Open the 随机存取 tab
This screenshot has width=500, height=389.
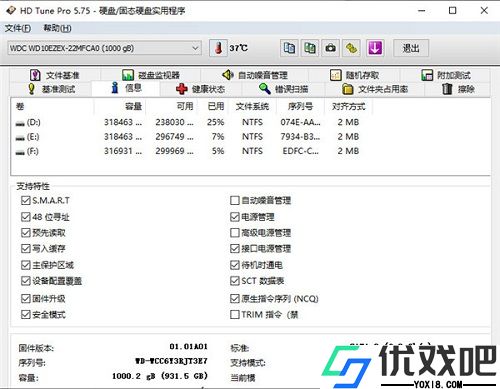354,75
